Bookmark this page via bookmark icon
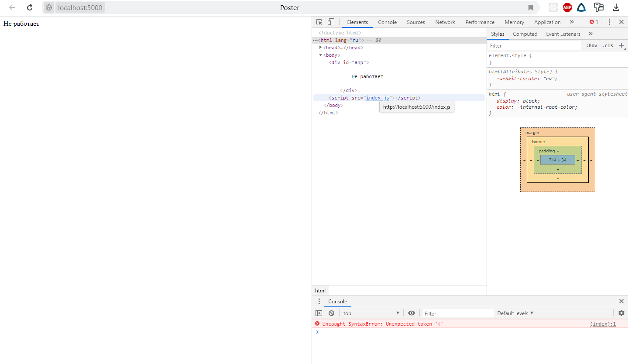 click(531, 7)
